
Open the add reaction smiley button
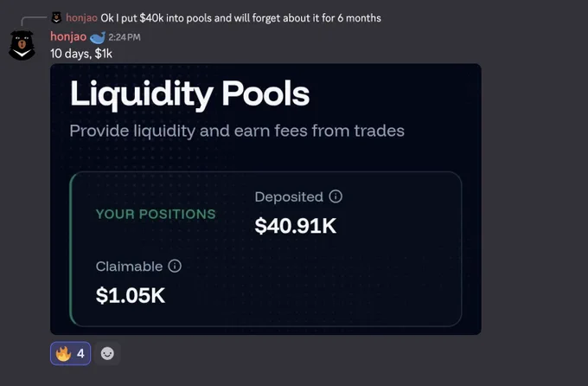click(107, 353)
